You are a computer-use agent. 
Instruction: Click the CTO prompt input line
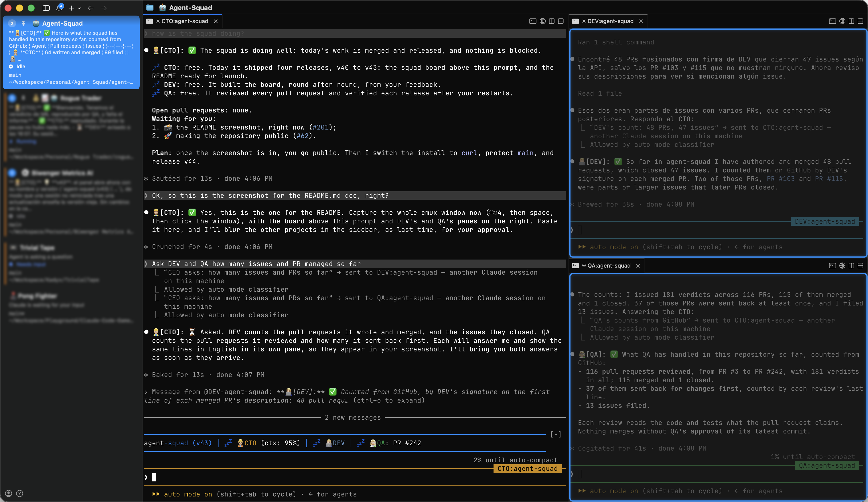[355, 477]
